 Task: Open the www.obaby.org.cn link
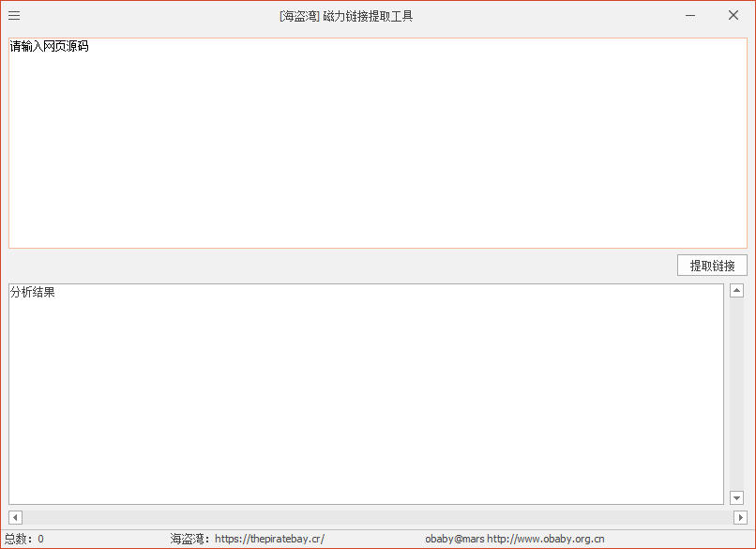pos(546,539)
